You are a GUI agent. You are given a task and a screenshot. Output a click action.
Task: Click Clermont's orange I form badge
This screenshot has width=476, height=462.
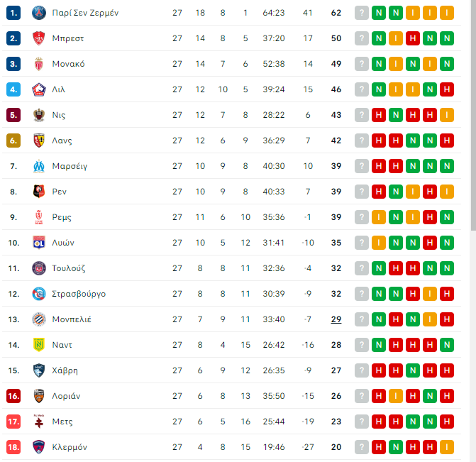tap(447, 447)
